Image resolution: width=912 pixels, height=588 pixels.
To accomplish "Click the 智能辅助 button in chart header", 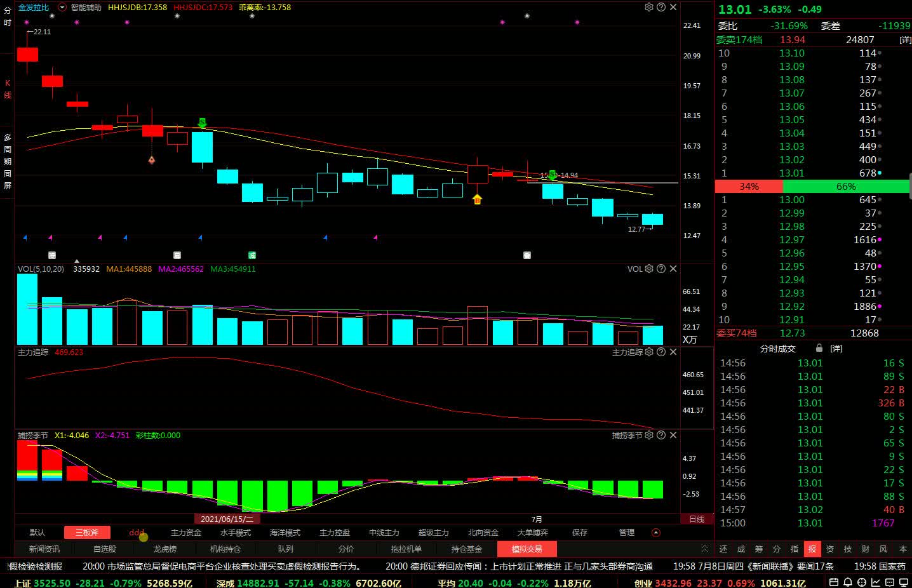I will [86, 7].
